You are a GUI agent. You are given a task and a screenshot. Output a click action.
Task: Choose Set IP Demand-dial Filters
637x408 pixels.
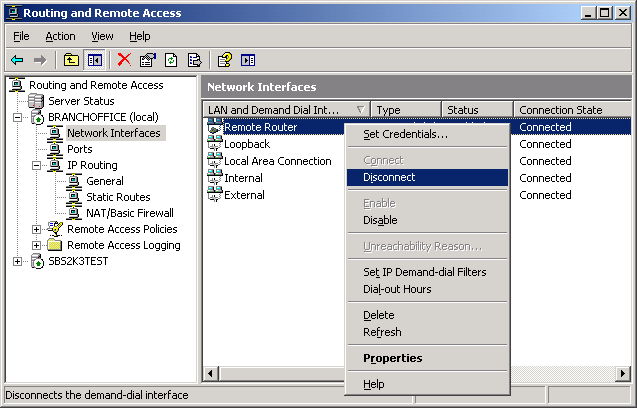(427, 272)
